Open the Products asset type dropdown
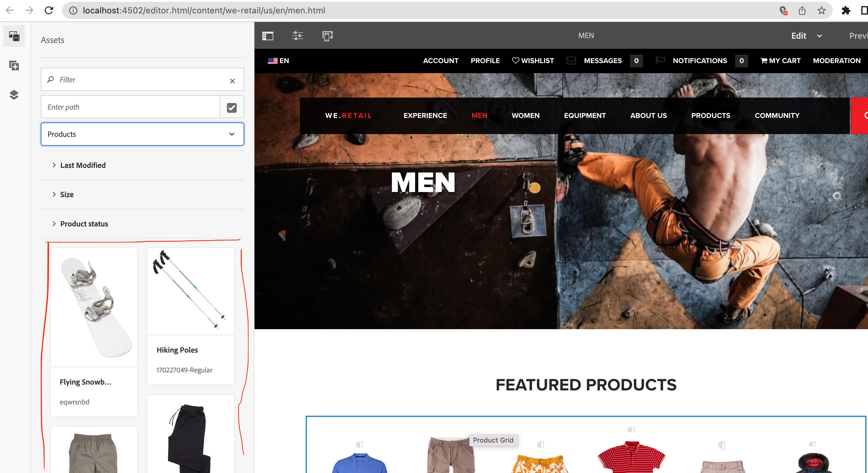 click(x=142, y=134)
